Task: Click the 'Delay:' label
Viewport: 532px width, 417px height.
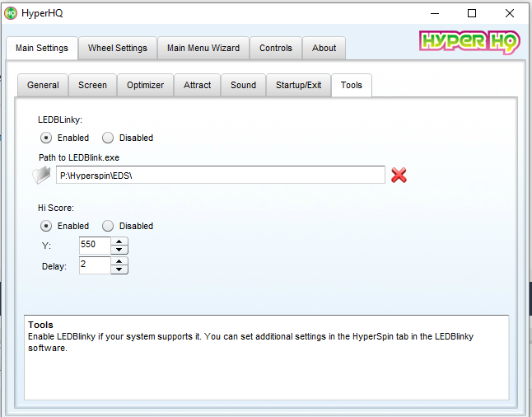Action: point(54,266)
